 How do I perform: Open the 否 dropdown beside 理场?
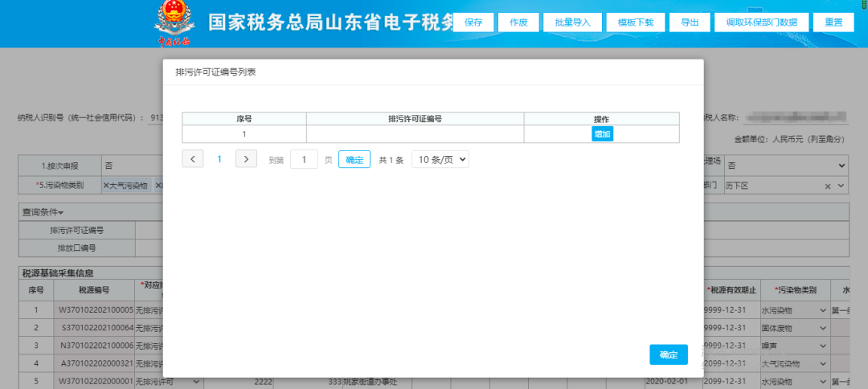[x=786, y=166]
